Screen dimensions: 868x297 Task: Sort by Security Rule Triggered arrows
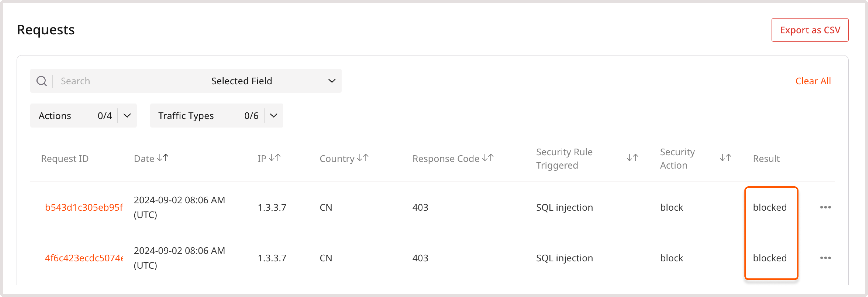pyautogui.click(x=632, y=158)
